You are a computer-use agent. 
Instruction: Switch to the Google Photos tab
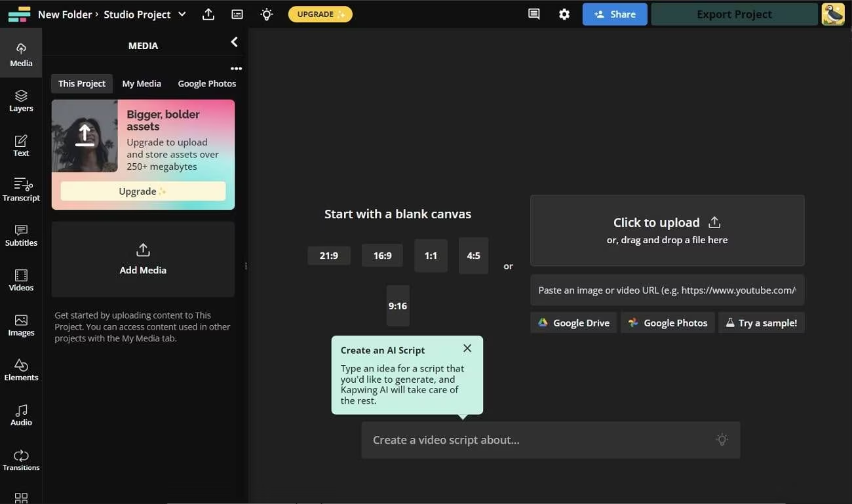[206, 84]
